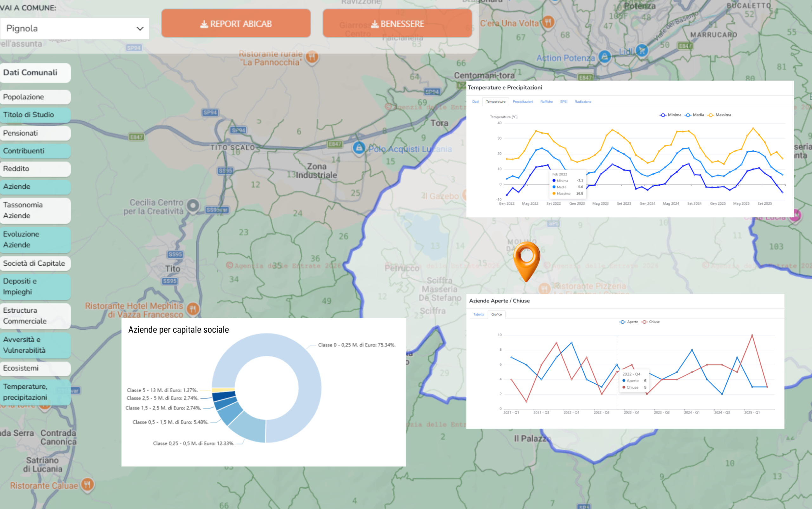Click Ristorante Hotel Mephitis restaurant icon
This screenshot has height=509, width=812.
193,308
